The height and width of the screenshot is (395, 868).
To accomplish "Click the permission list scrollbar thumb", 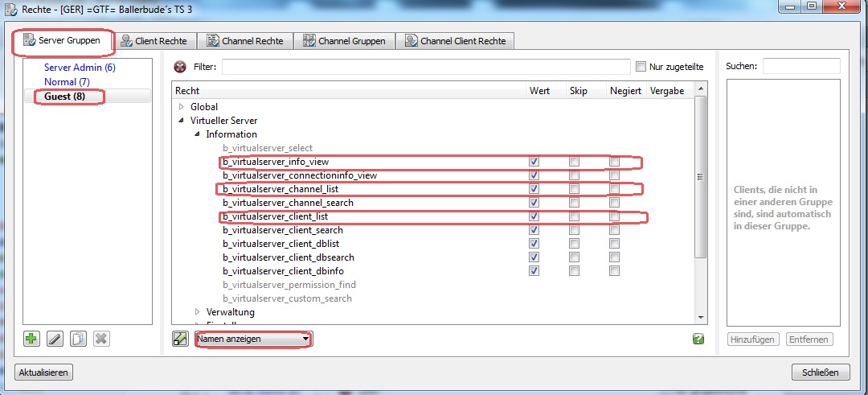I will point(700,176).
